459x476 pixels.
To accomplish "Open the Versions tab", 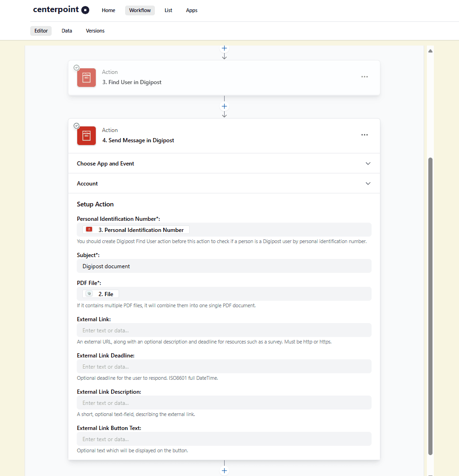I will 95,31.
